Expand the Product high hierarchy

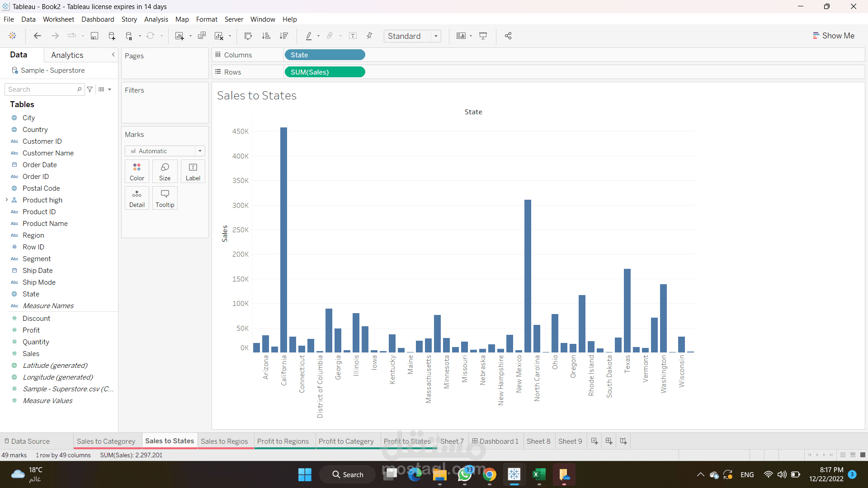[x=7, y=200]
